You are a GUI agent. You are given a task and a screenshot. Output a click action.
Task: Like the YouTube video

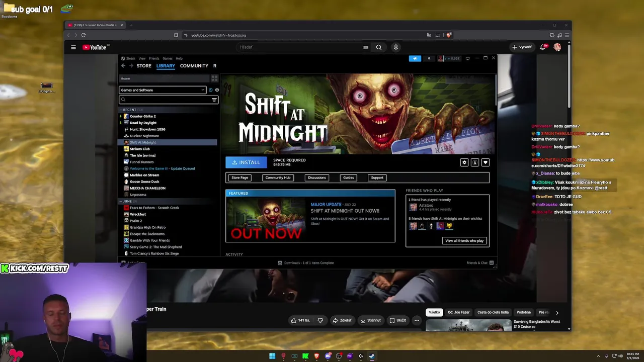pos(300,320)
